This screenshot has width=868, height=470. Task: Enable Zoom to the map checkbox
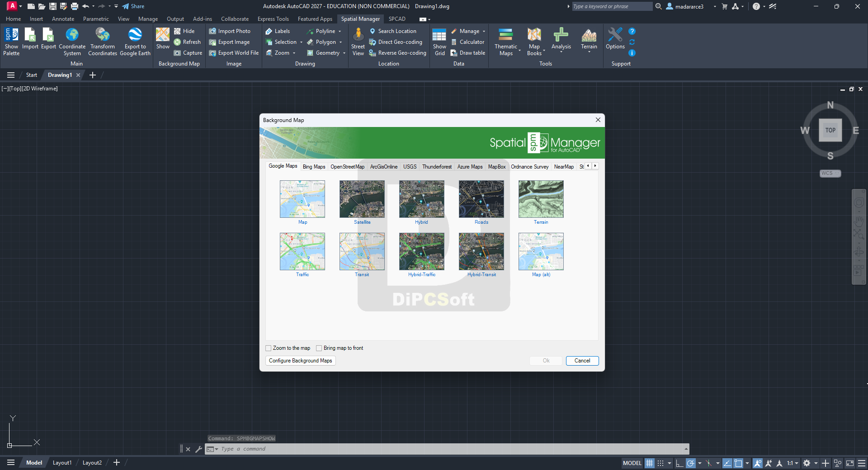[269, 348]
